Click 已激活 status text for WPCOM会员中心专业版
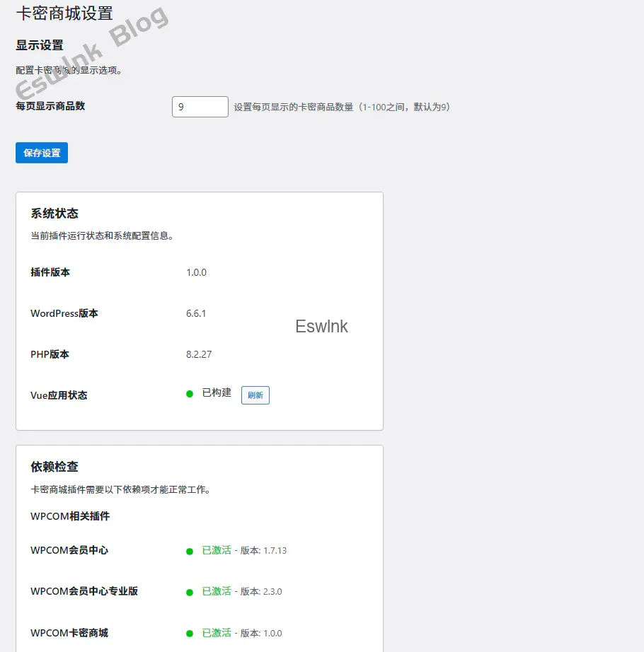 217,591
